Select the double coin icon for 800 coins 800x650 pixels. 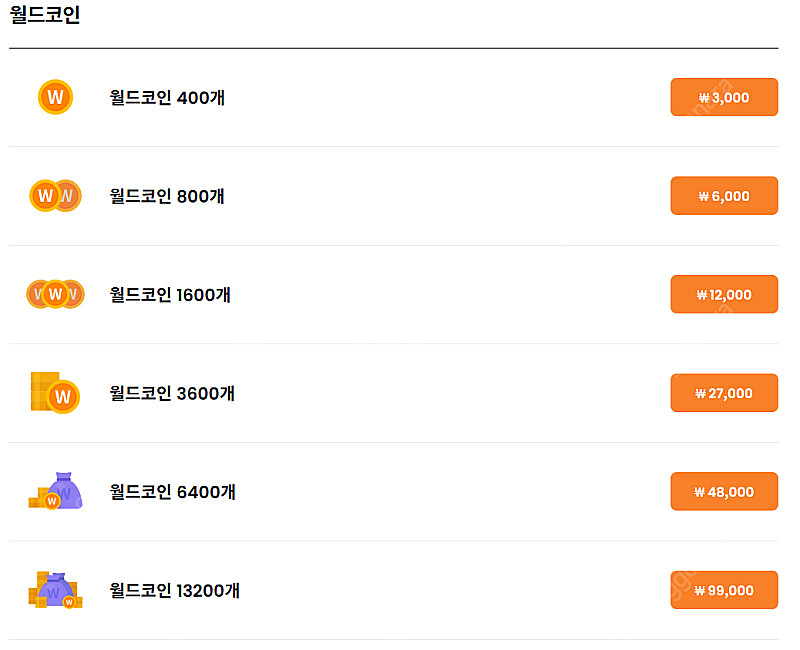point(55,195)
